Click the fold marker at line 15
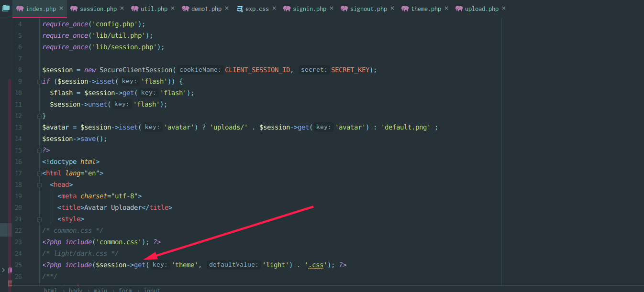The width and height of the screenshot is (644, 292). click(x=38, y=150)
